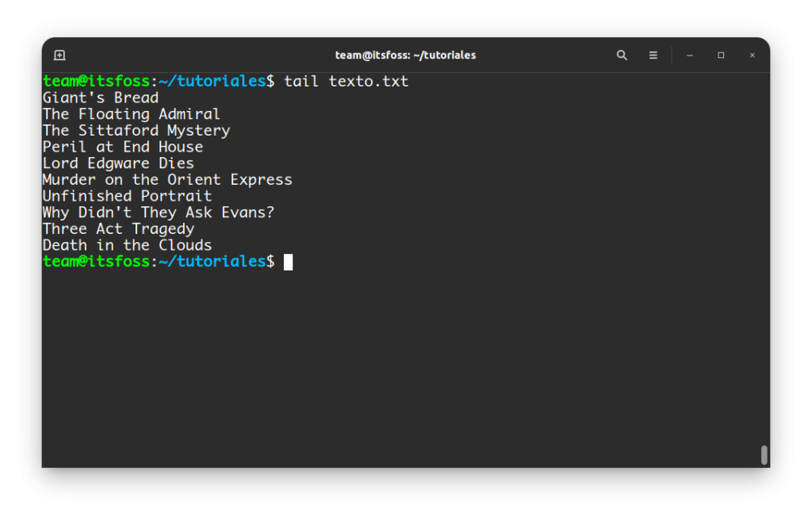Open the terminal search icon
Screen dimensions: 812x514
[622, 55]
